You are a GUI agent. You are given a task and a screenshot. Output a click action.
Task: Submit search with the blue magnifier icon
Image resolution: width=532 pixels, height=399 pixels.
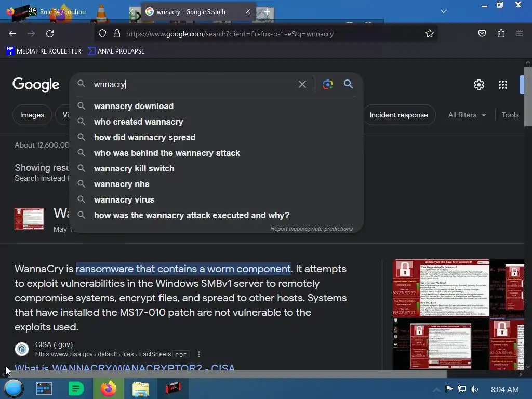click(349, 84)
